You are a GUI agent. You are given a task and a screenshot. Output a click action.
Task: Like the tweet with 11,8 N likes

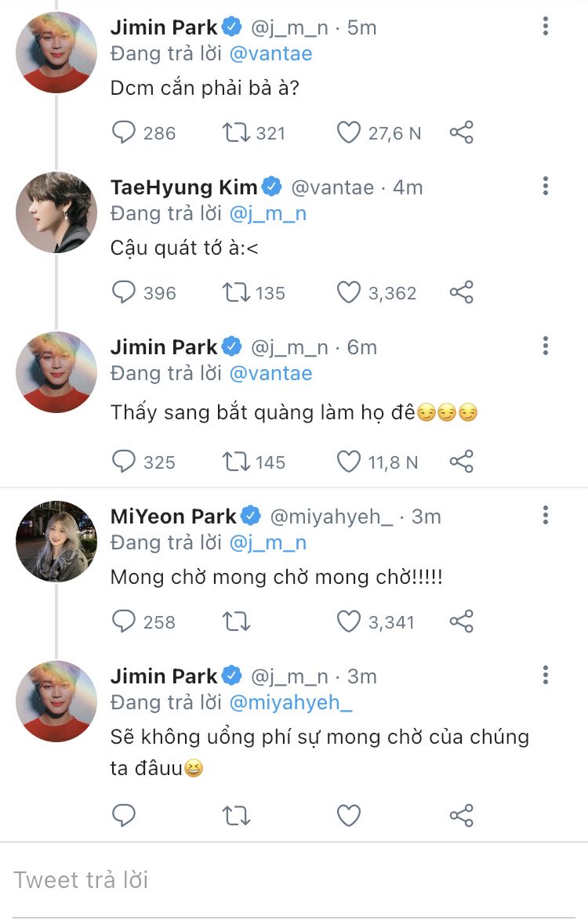click(x=349, y=462)
